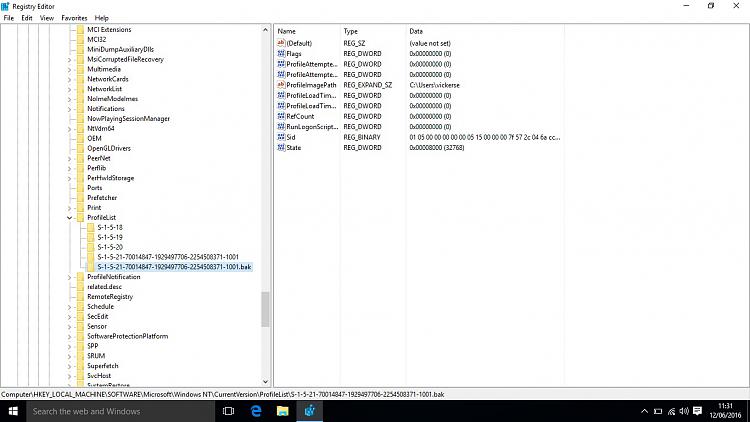
Task: Click the S-1-5-20 folder icon
Action: (x=91, y=247)
